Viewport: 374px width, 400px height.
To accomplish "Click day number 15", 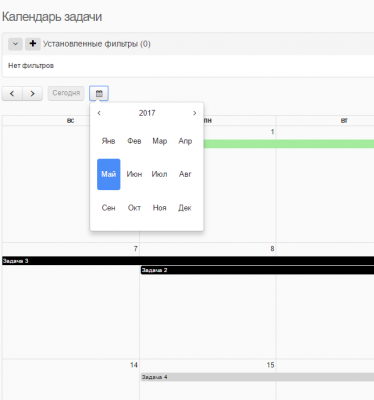I will pyautogui.click(x=270, y=365).
